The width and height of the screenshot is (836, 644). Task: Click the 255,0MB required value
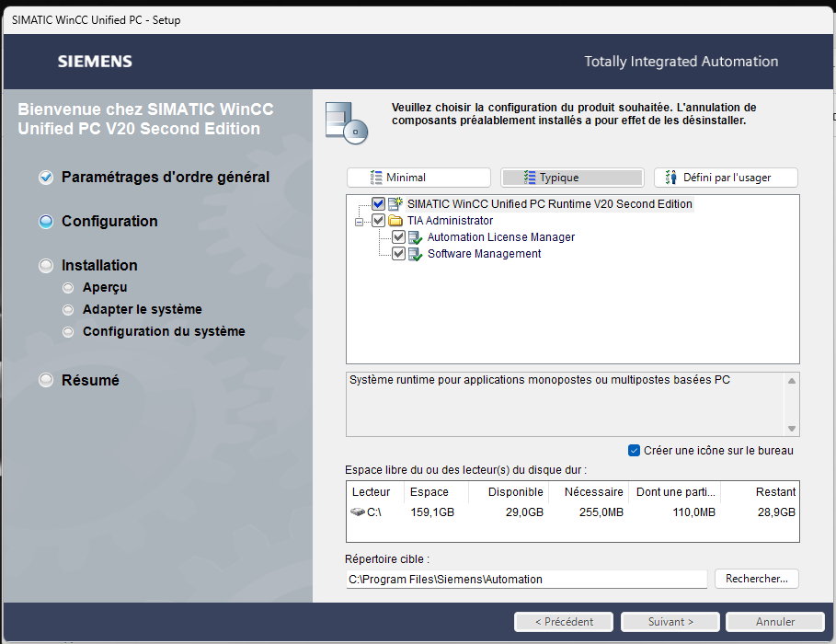point(601,512)
